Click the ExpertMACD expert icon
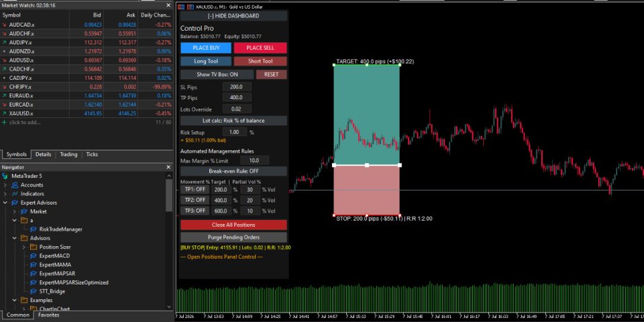 pos(34,256)
